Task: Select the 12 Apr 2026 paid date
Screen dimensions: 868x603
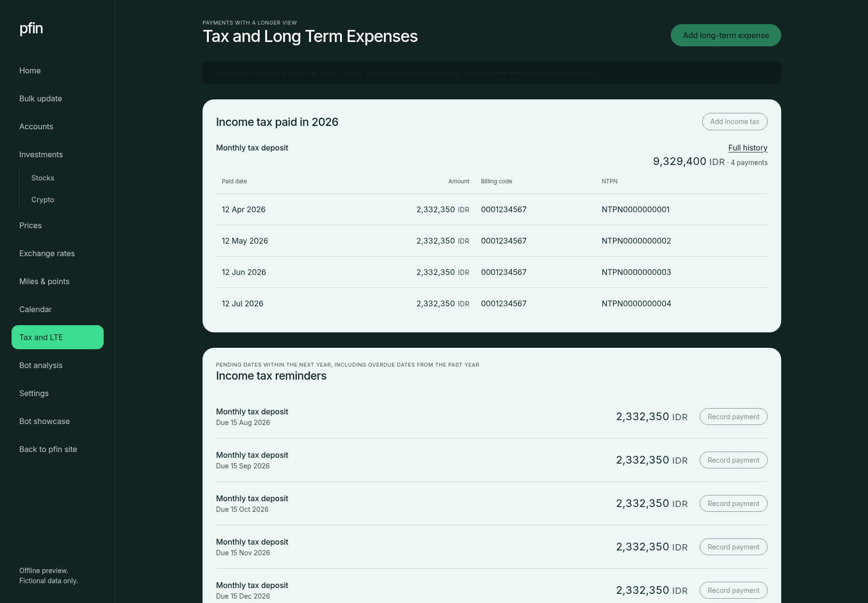Action: click(244, 209)
